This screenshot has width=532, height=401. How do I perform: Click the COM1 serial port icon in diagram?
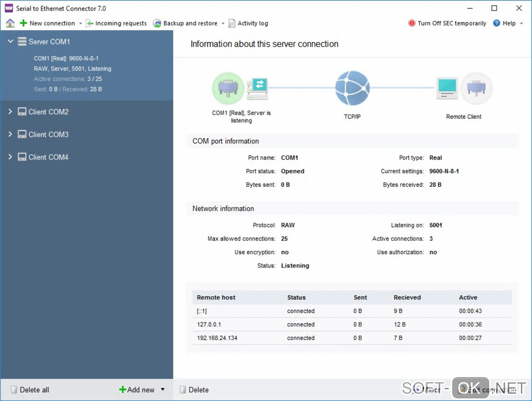point(228,88)
